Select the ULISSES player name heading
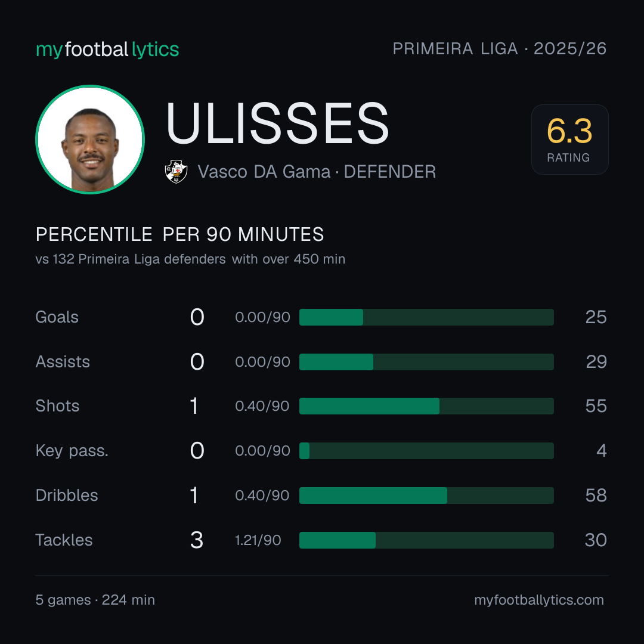The height and width of the screenshot is (644, 644). tap(277, 123)
